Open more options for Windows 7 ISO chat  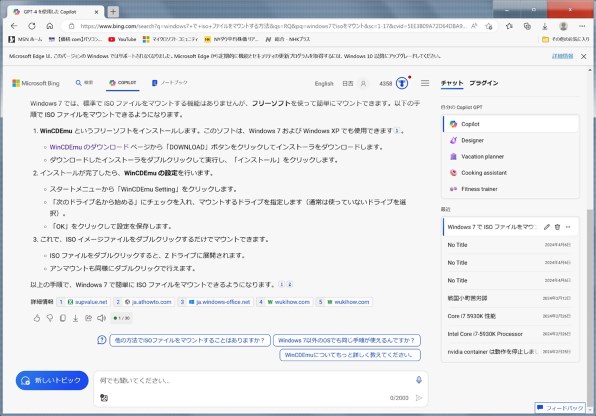coord(568,227)
